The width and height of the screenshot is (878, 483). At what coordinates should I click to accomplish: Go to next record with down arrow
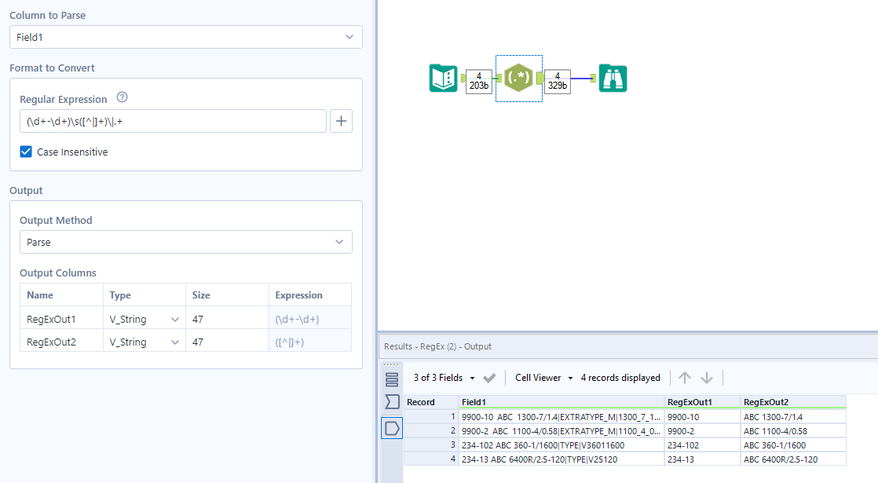(707, 378)
